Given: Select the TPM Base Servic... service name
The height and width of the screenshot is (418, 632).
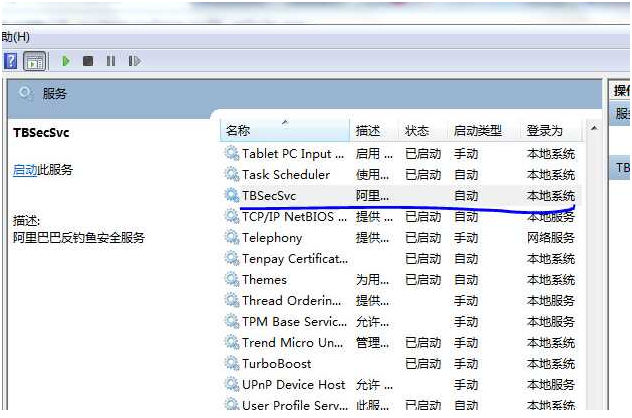Looking at the screenshot, I should click(x=294, y=322).
